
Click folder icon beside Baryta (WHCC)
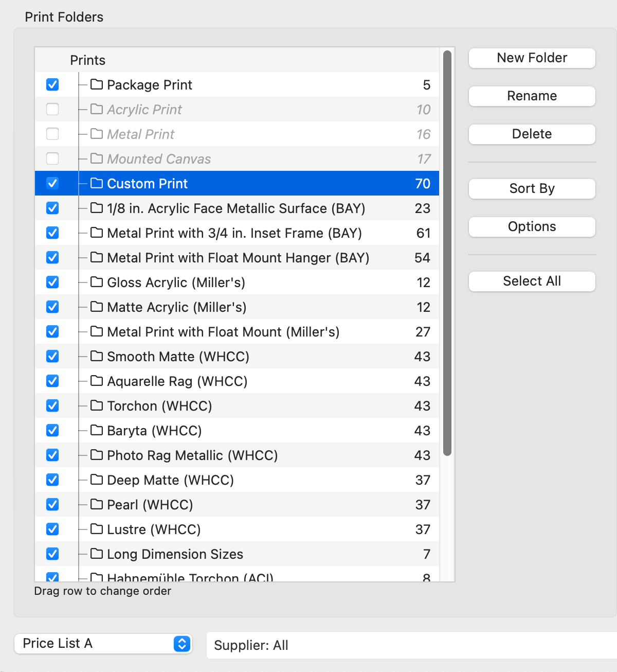pyautogui.click(x=97, y=430)
